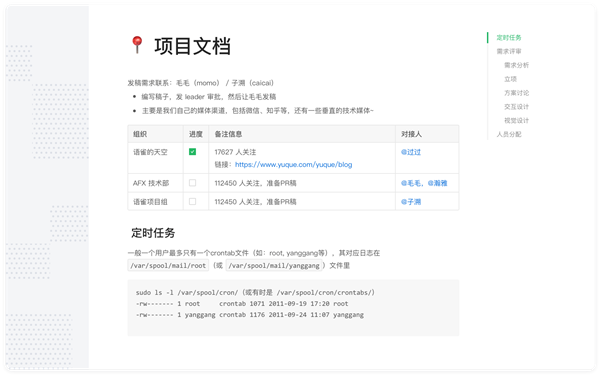Click the @过过 mention link
Screen dimensions: 600x376
[x=411, y=152]
